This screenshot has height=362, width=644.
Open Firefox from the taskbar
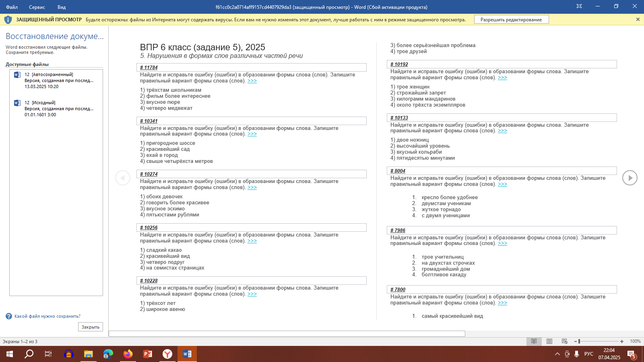tap(128, 354)
